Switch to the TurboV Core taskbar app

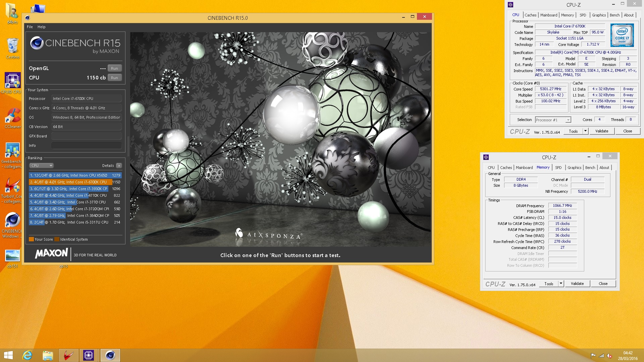pos(68,355)
